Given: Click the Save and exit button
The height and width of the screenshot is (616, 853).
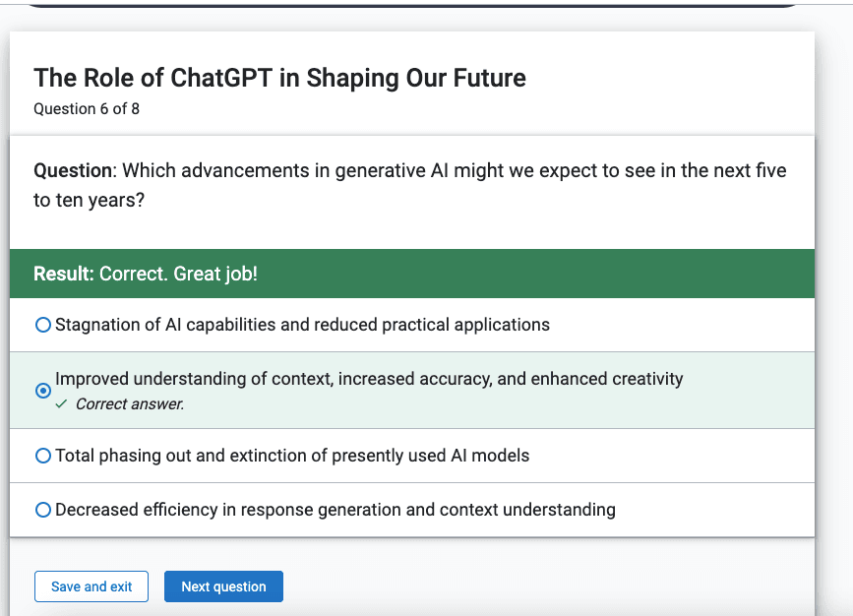Looking at the screenshot, I should tap(91, 586).
